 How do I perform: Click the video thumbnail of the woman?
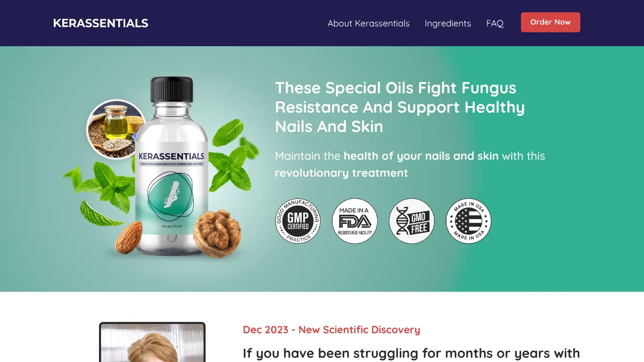point(152,342)
